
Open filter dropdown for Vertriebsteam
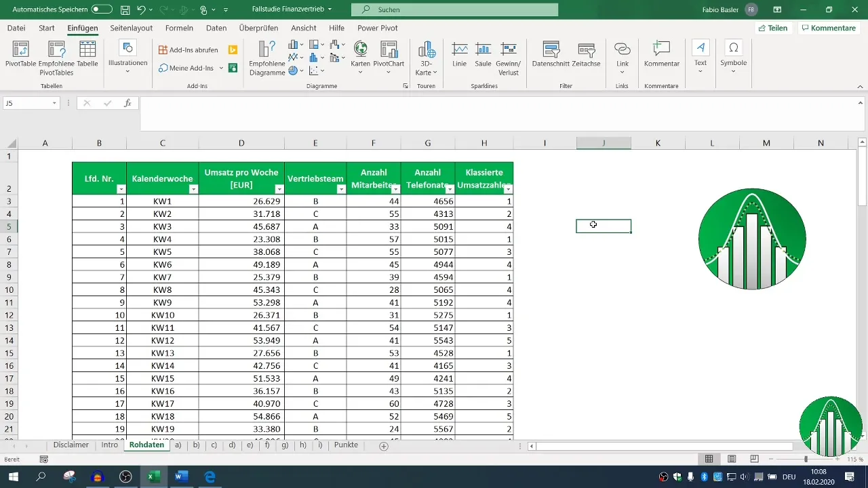[x=340, y=189]
